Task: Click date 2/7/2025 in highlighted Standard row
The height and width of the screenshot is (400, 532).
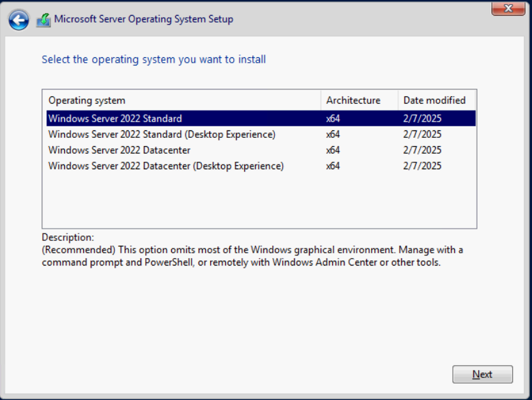Action: point(422,119)
